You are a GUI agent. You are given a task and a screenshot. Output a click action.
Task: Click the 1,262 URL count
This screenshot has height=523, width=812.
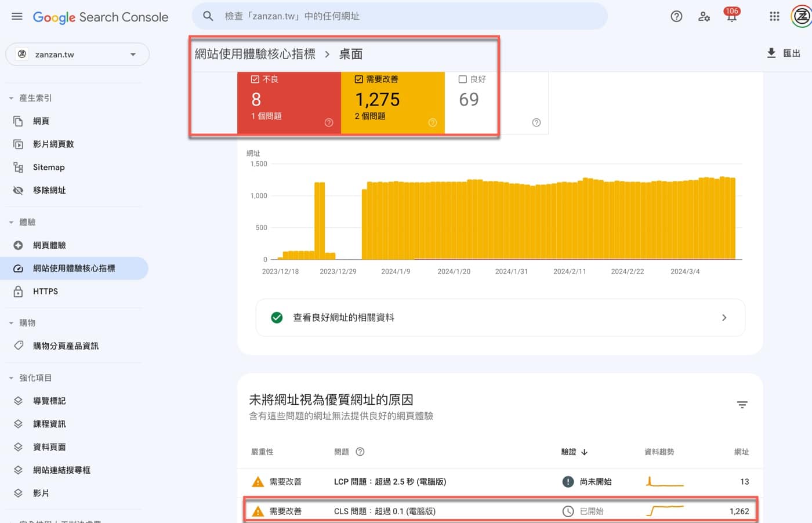(739, 511)
